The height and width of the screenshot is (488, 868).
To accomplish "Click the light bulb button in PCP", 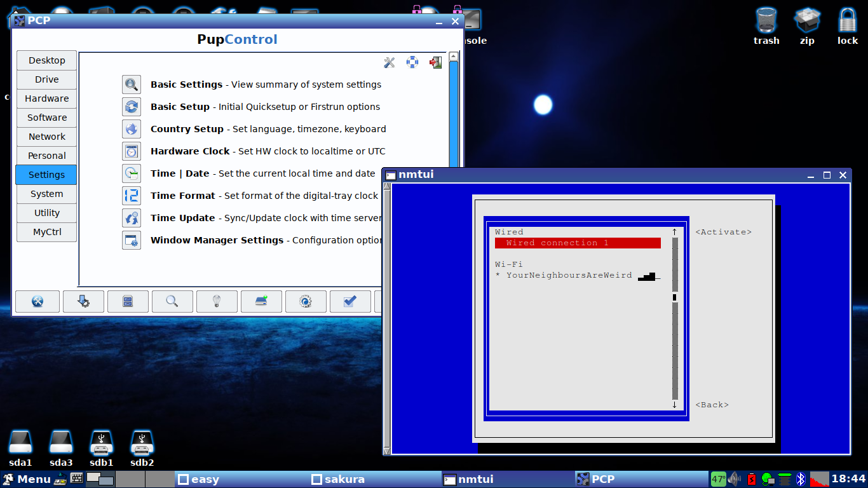I will click(x=217, y=301).
